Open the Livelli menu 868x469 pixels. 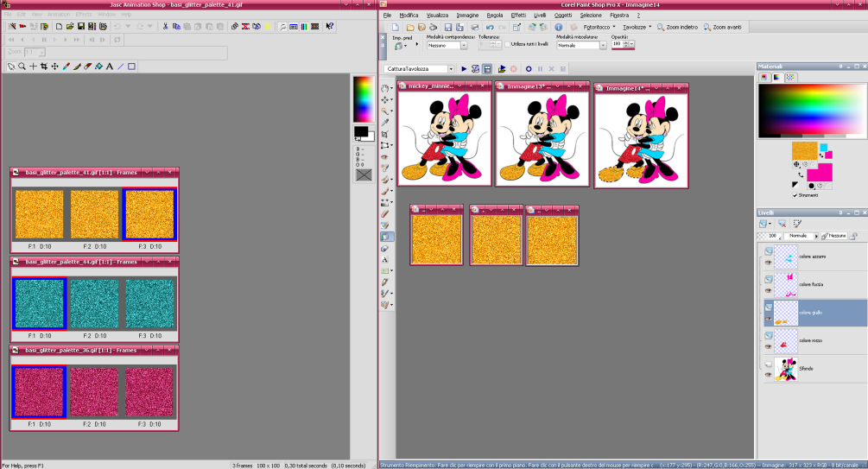coord(540,15)
